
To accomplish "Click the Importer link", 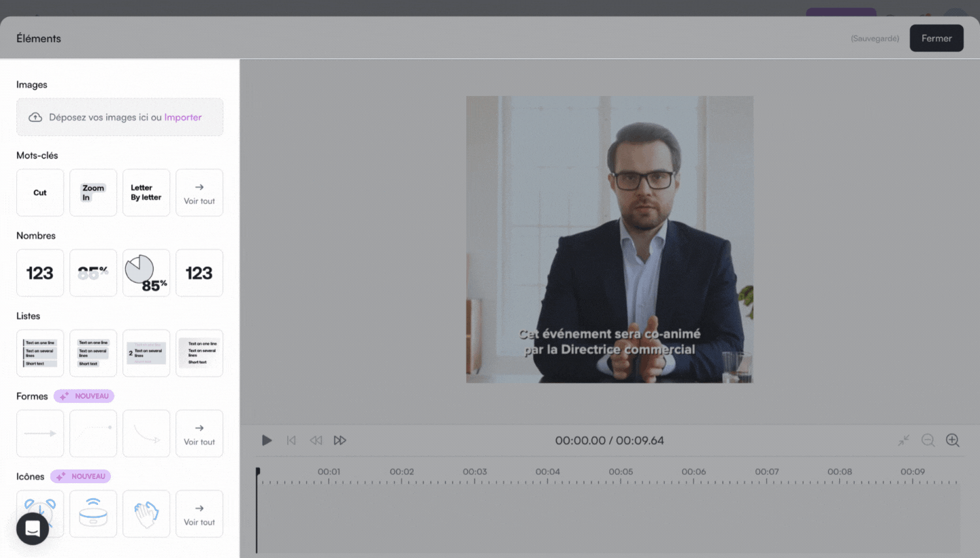I will [x=183, y=117].
